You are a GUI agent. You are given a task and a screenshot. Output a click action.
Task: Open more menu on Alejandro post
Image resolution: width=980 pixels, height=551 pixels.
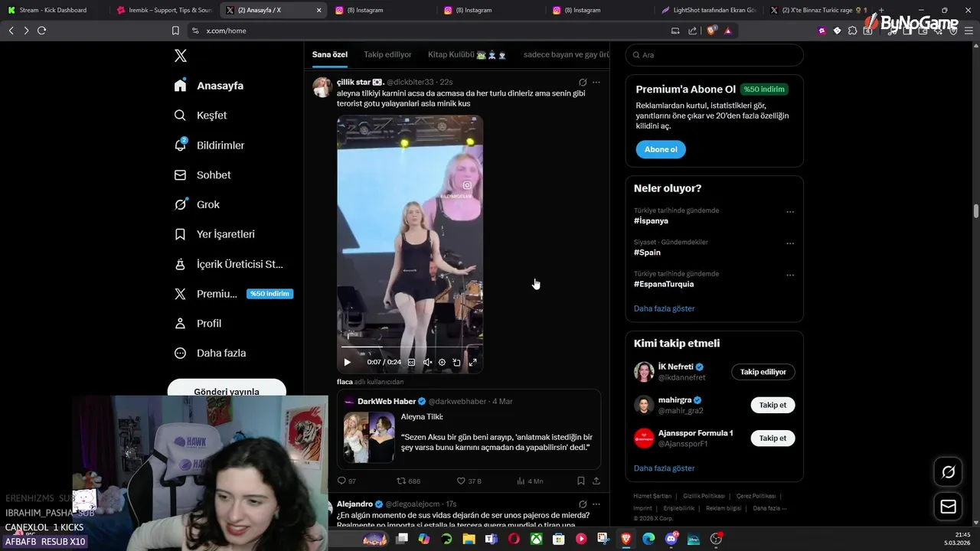[596, 505]
